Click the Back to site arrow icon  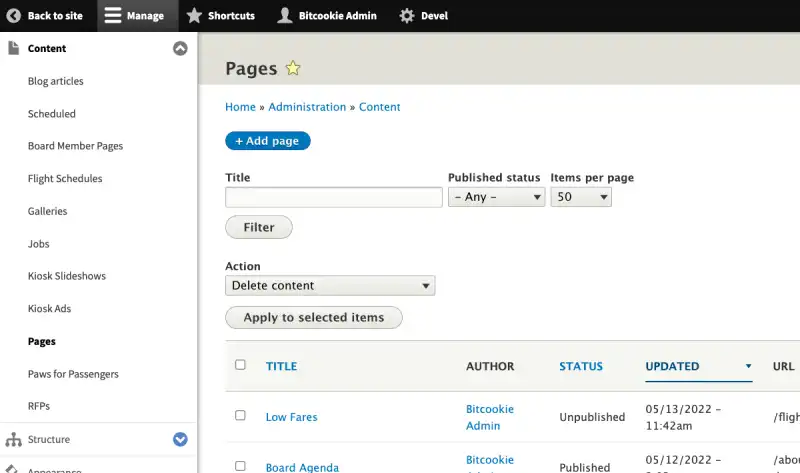pyautogui.click(x=14, y=16)
